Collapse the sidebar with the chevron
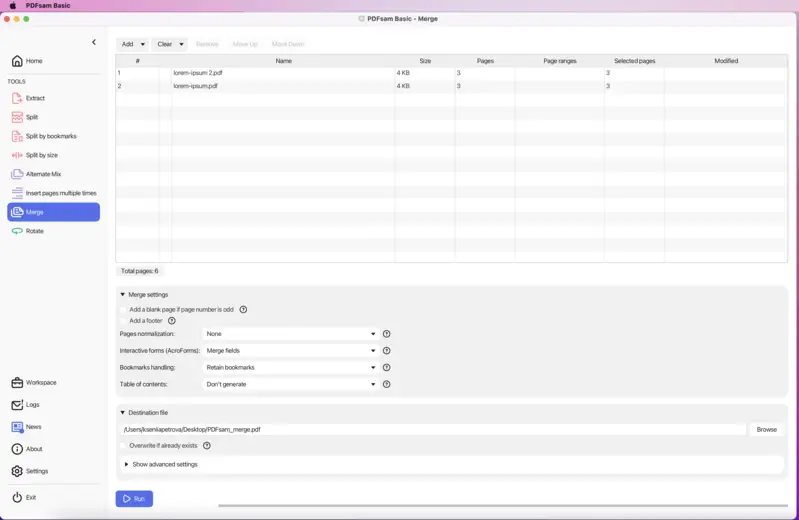The width and height of the screenshot is (799, 520). [94, 42]
